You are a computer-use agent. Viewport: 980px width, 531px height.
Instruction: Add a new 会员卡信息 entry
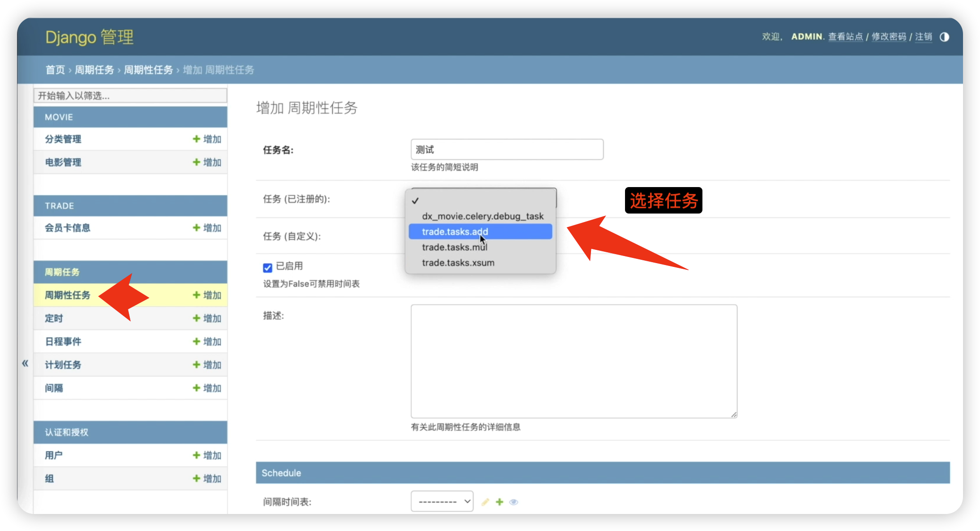click(x=207, y=228)
